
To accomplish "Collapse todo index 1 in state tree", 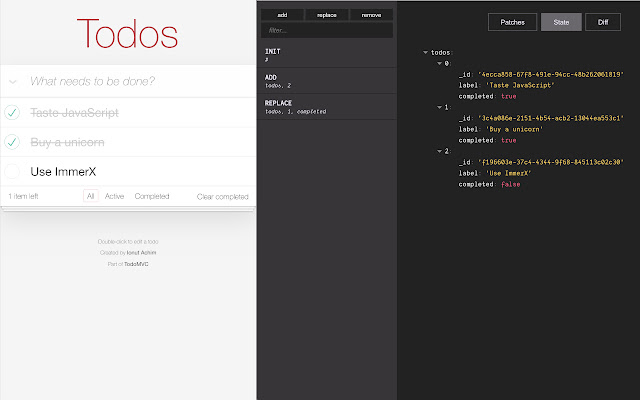I will (440, 107).
